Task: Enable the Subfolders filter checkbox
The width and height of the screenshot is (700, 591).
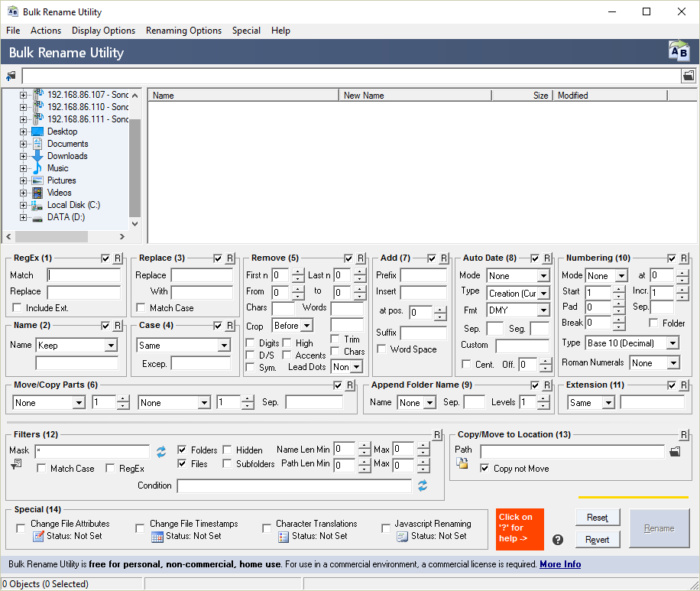Action: click(x=227, y=463)
